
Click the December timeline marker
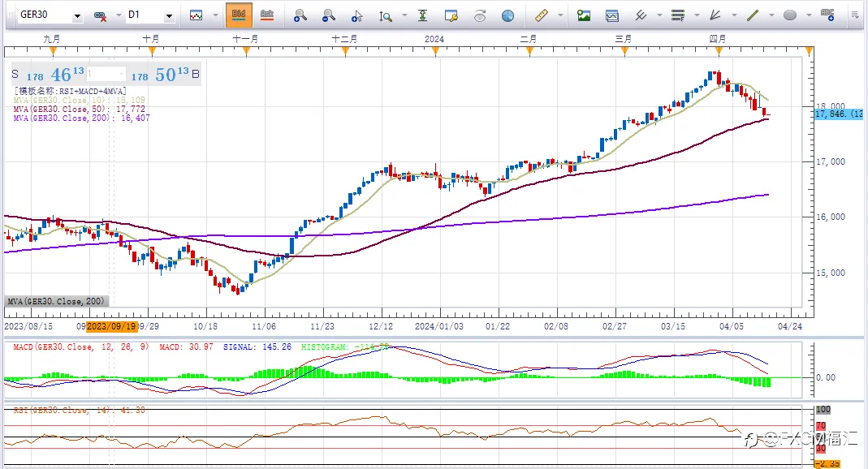point(345,51)
